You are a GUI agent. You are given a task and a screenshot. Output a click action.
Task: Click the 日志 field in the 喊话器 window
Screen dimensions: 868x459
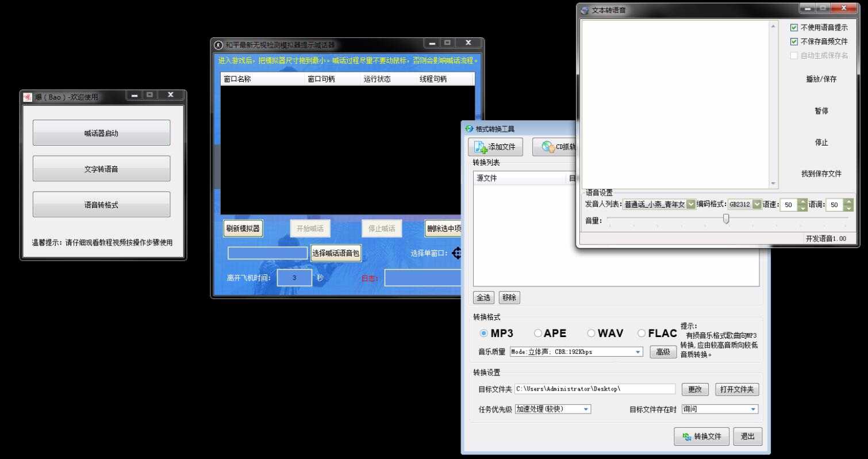[x=423, y=278]
